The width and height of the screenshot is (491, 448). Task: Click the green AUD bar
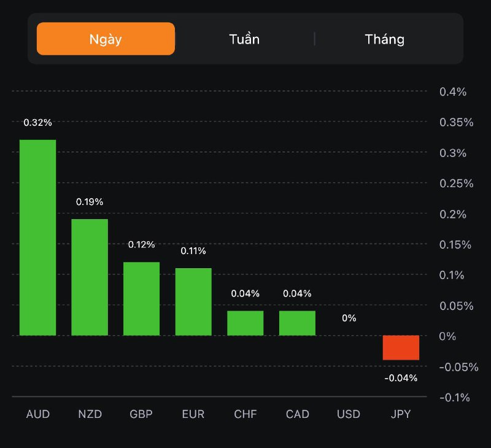point(37,238)
